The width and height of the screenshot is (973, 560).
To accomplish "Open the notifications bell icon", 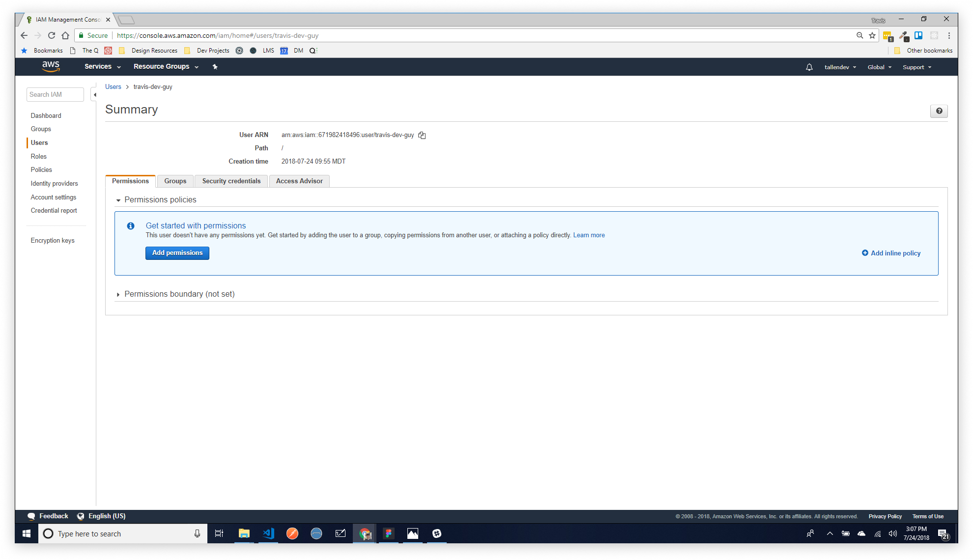I will [x=809, y=67].
